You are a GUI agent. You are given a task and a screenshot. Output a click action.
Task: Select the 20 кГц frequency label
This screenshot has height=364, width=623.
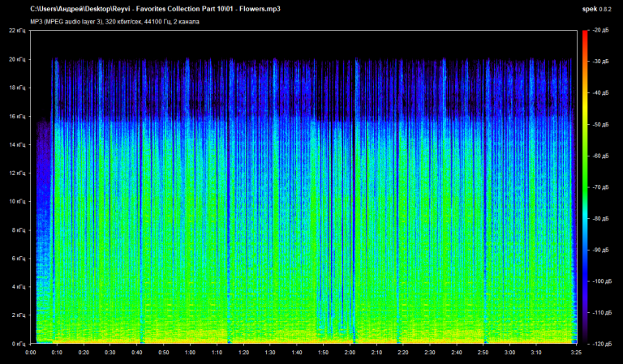click(x=17, y=59)
